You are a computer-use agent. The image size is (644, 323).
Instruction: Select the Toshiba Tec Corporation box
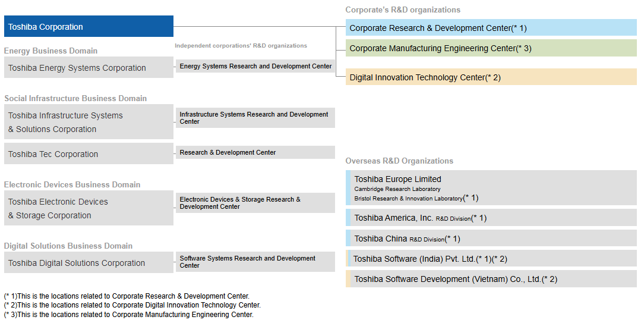89,154
